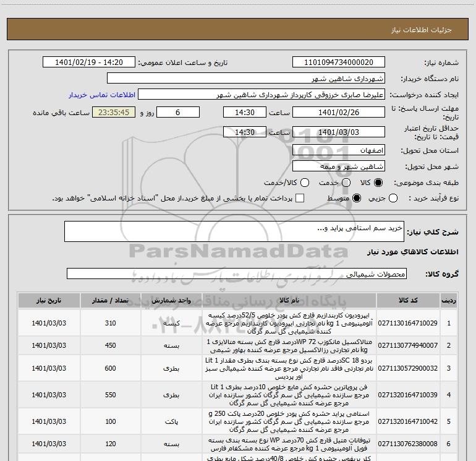Image resolution: width=476 pixels, height=461 pixels.
Task: Click the response deadline date 1401/02/26
Action: (x=339, y=112)
